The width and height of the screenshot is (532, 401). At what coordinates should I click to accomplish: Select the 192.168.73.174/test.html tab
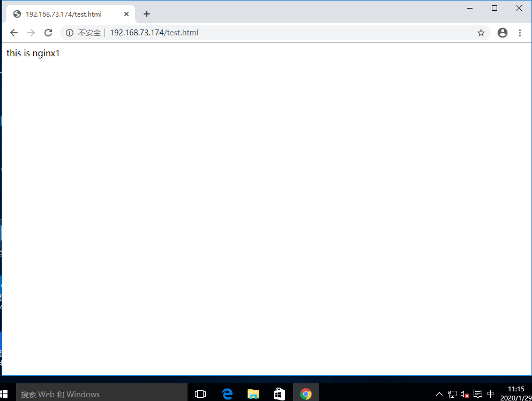71,14
